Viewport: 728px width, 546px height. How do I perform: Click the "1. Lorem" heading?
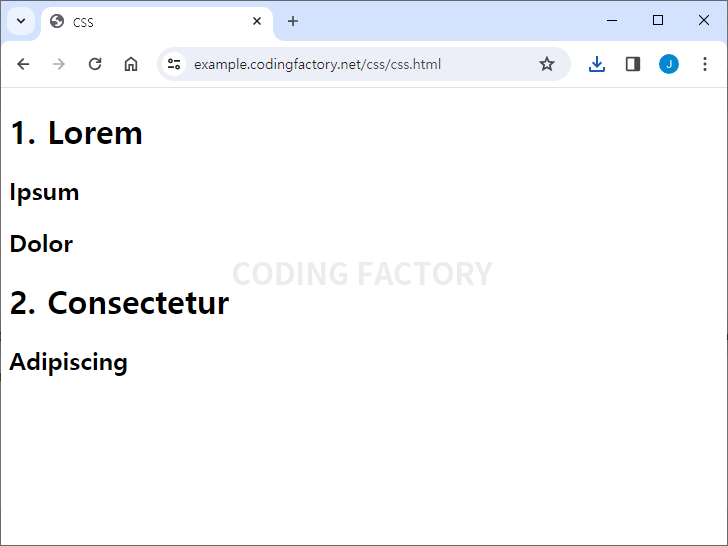click(76, 133)
